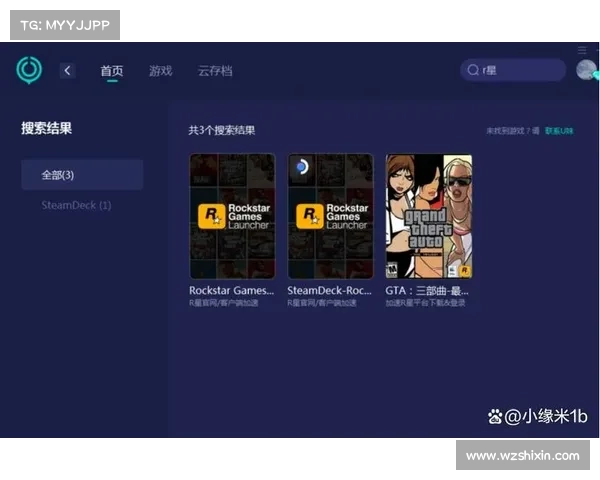This screenshot has height=480, width=600.
Task: Click the Steam badge on SteamDeck card
Action: [x=302, y=167]
